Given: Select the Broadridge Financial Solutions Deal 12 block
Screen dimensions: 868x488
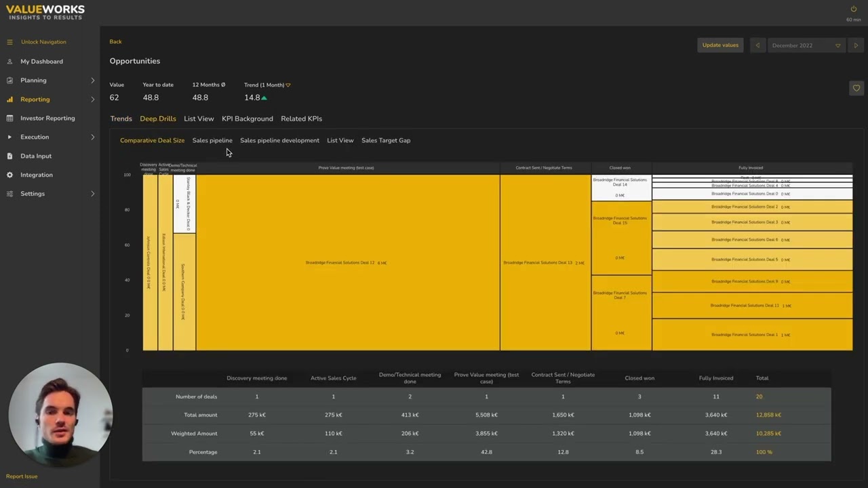Looking at the screenshot, I should 348,262.
